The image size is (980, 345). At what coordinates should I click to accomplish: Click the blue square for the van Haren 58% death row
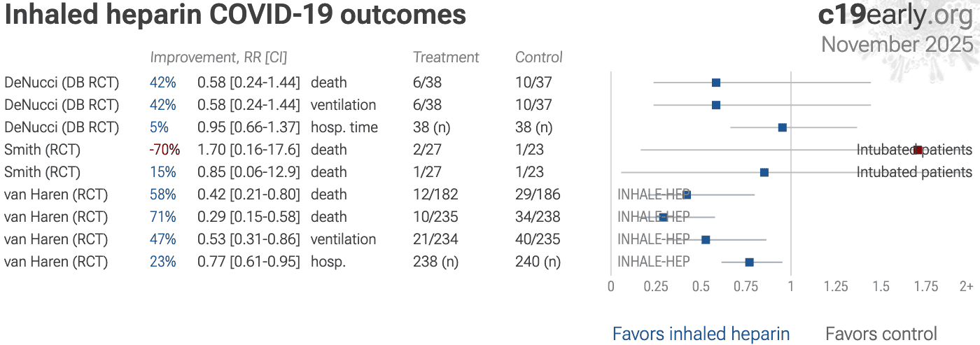687,195
